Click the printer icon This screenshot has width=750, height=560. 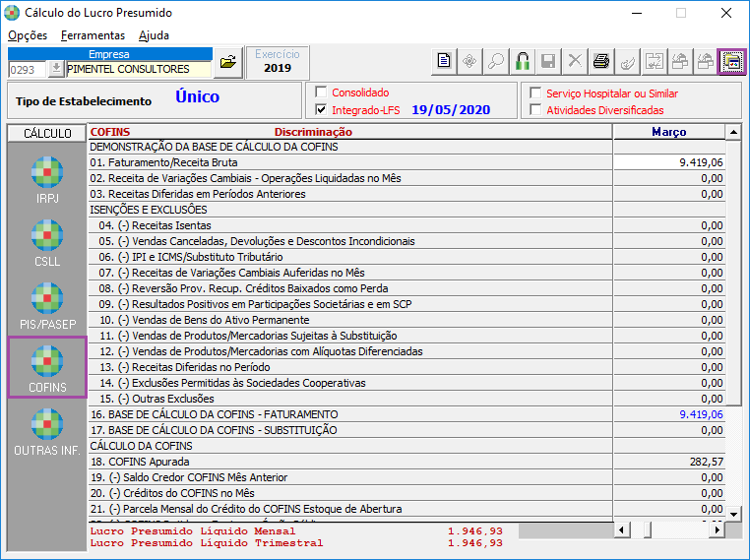point(600,61)
